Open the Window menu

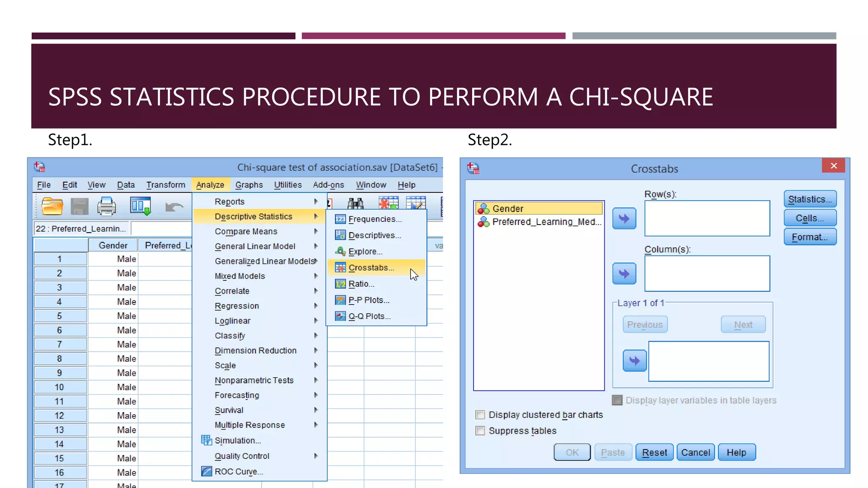tap(371, 185)
